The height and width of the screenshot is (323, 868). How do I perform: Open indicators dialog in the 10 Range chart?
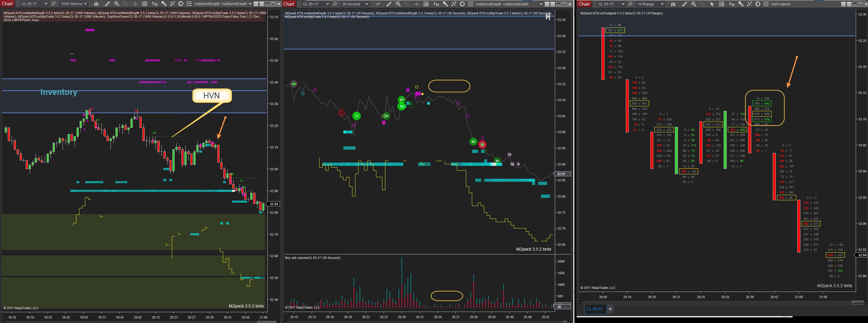tap(749, 4)
